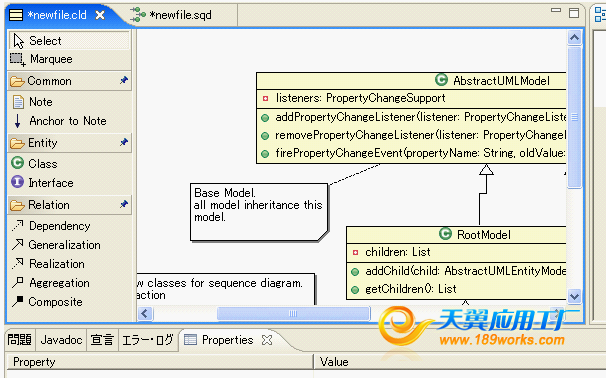Screen dimensions: 607x379
Task: Toggle pin on Common drawer
Action: pyautogui.click(x=123, y=81)
